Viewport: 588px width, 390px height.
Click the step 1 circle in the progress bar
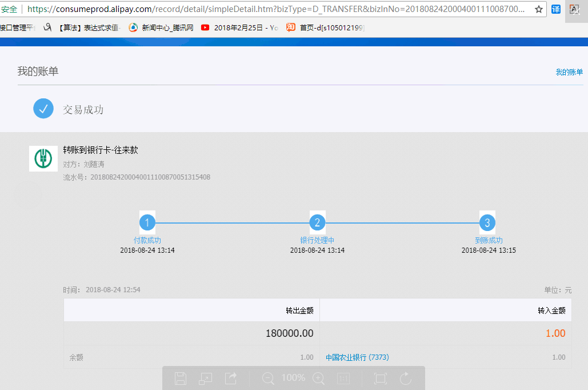pyautogui.click(x=147, y=222)
